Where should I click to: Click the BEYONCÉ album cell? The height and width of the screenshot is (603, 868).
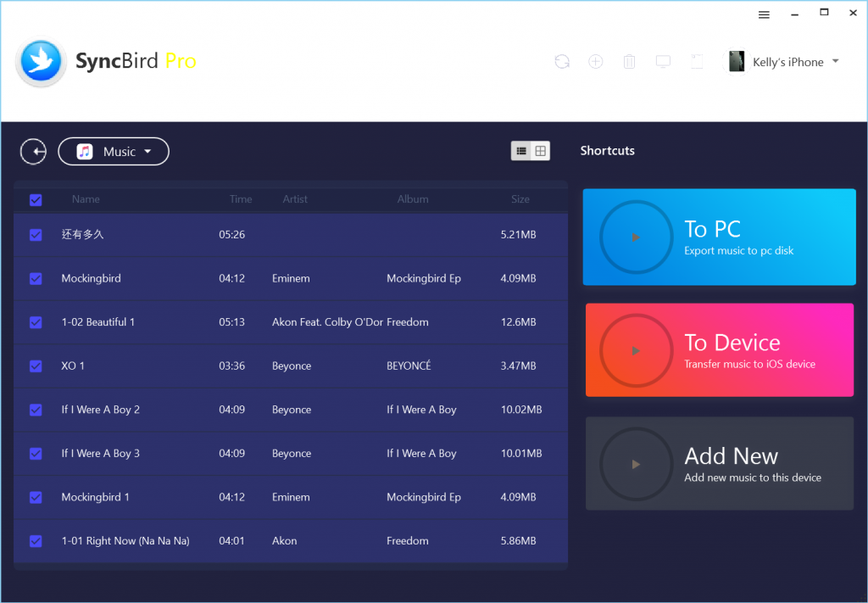click(x=409, y=366)
